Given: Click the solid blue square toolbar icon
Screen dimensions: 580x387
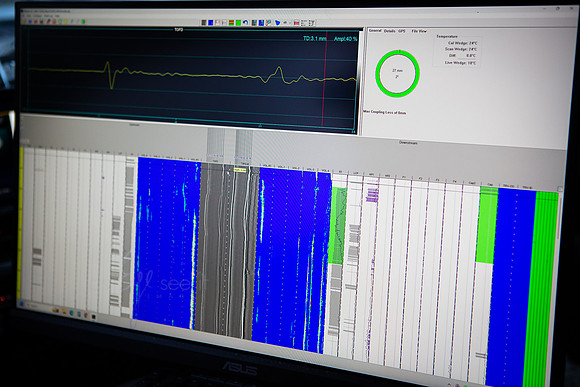Looking at the screenshot, I should tap(210, 23).
